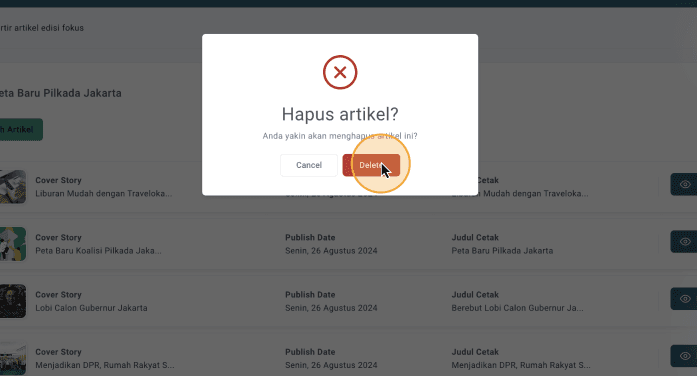Click the 'eta Baru Pilkada Jakarta' section heading
Viewport: 697px width, 376px height.
(61, 93)
